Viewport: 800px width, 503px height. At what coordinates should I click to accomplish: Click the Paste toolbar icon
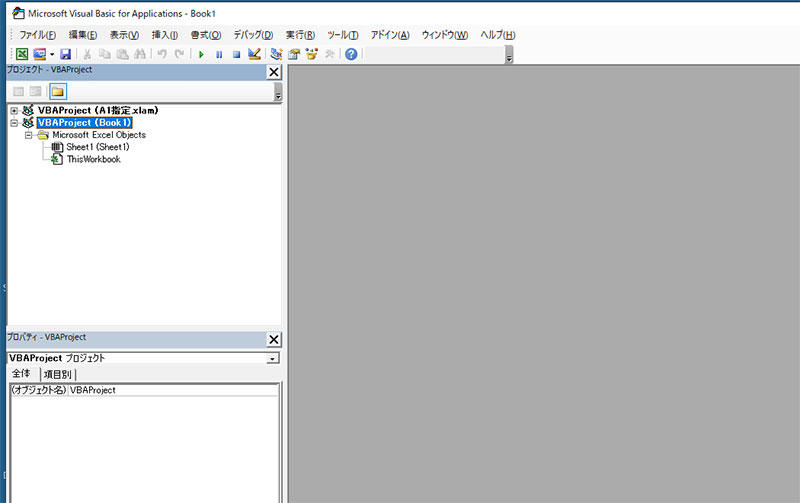122,54
